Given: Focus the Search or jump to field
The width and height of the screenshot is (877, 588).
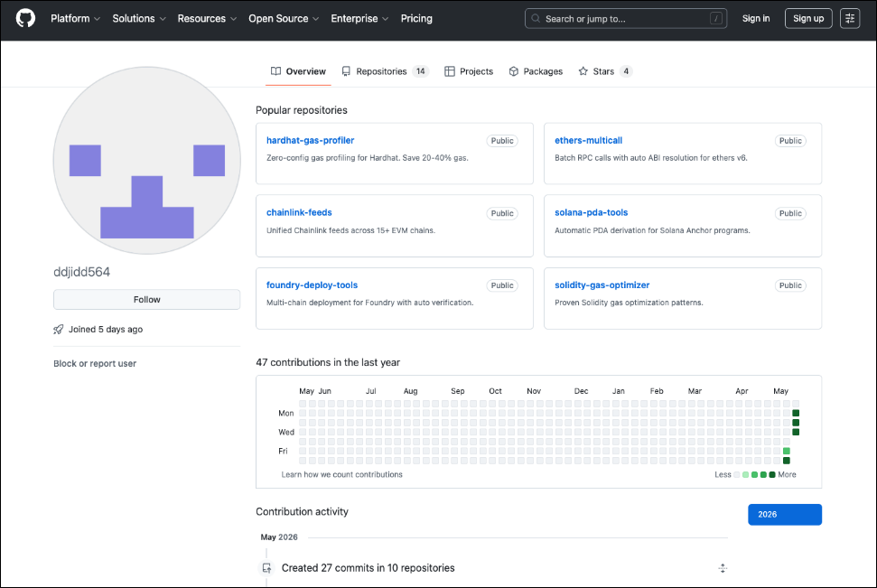Looking at the screenshot, I should (x=626, y=18).
